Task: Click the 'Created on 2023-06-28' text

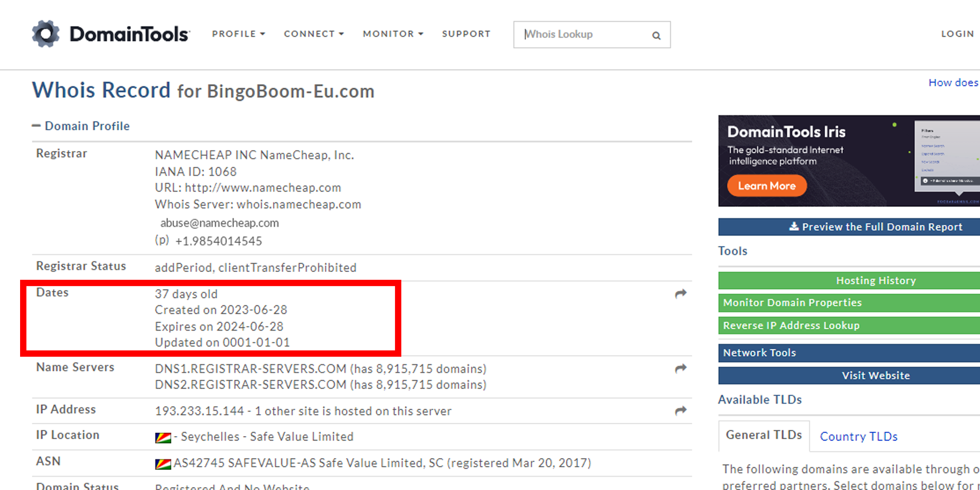Action: point(221,310)
